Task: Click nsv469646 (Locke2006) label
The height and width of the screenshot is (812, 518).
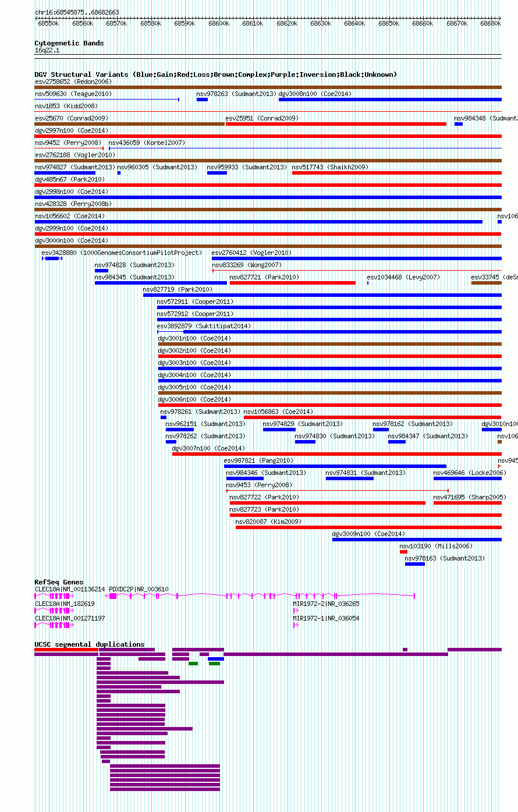Action: 470,473
